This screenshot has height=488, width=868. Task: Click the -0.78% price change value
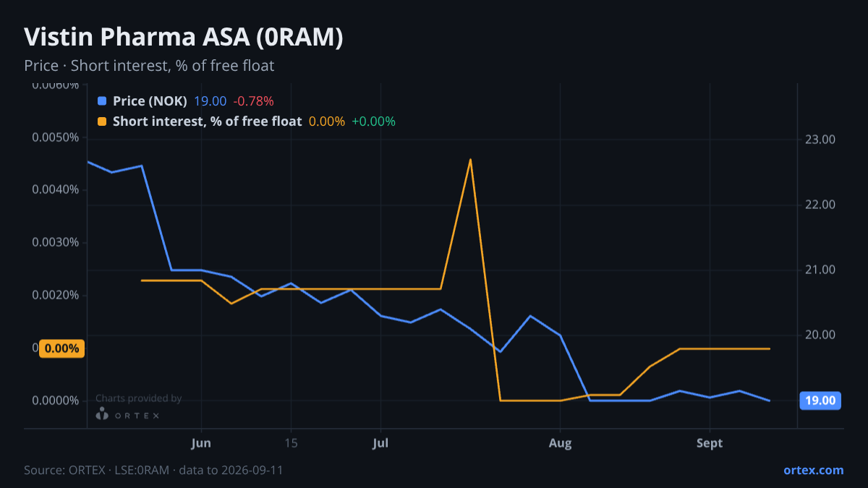click(x=253, y=101)
